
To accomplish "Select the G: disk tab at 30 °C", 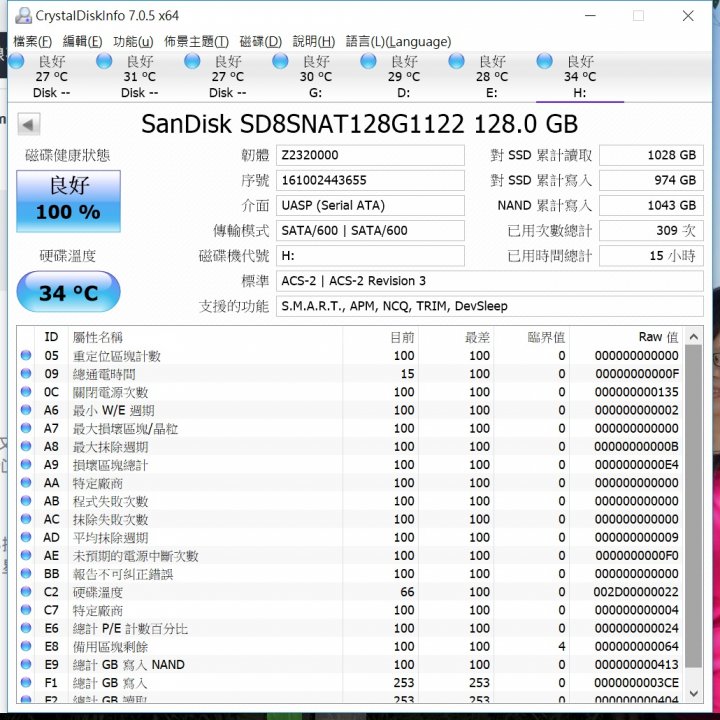I will pyautogui.click(x=316, y=77).
